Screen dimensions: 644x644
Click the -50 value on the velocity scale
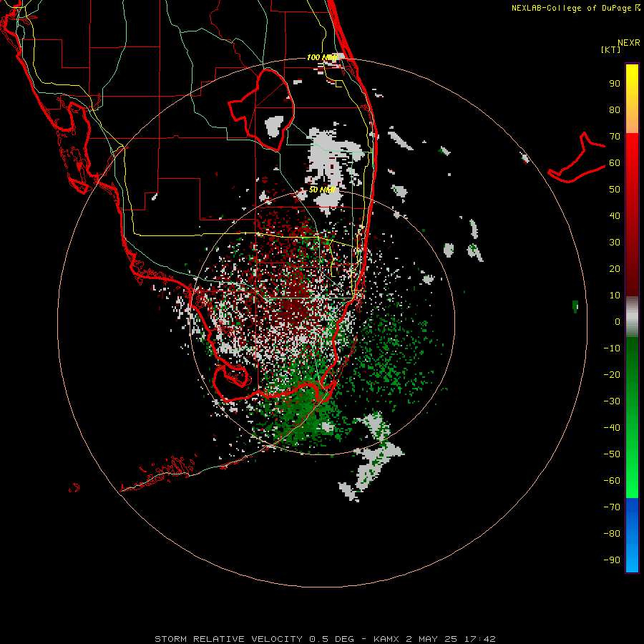pyautogui.click(x=612, y=454)
